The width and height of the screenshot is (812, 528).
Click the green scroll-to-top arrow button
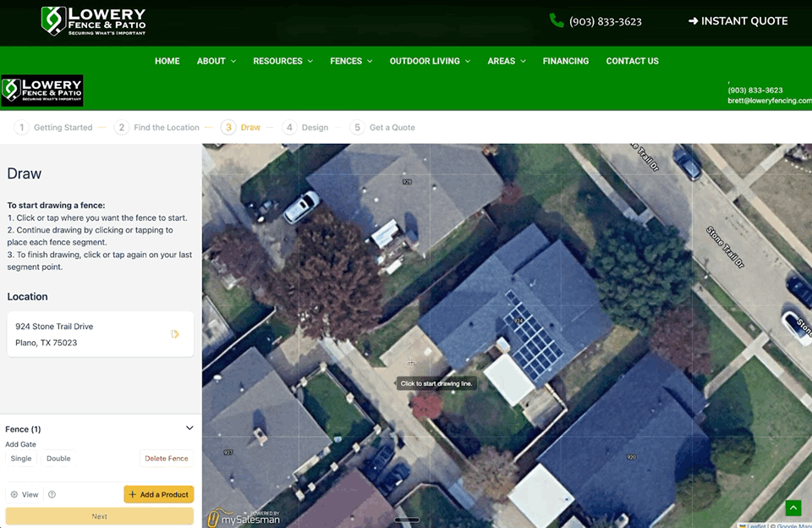point(793,508)
